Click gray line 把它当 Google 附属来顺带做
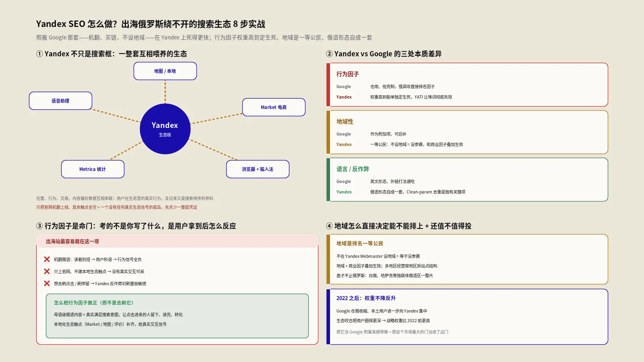Image resolution: width=644 pixels, height=362 pixels. tap(392, 332)
